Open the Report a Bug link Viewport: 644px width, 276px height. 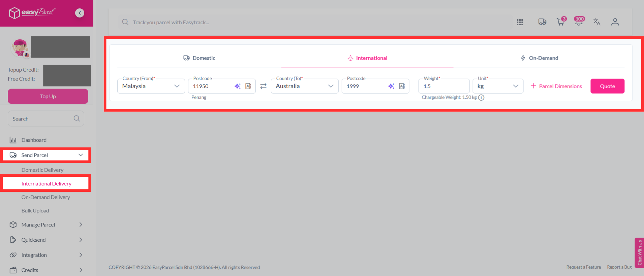click(619, 267)
